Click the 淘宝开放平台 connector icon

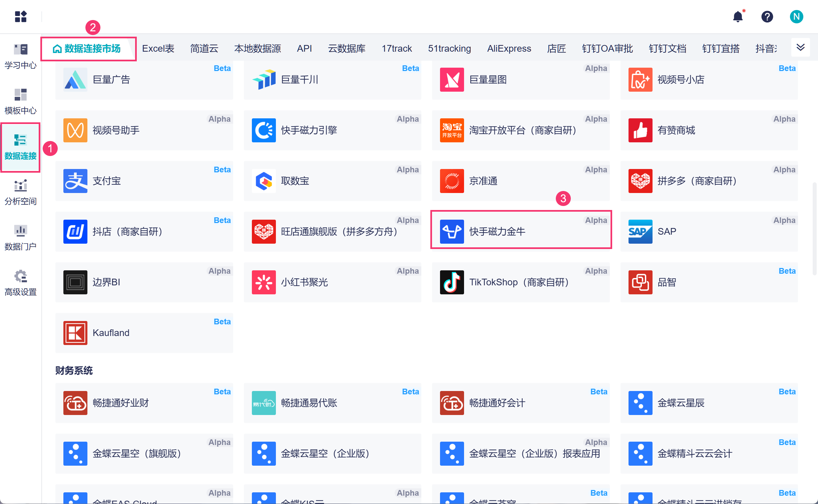tap(452, 130)
